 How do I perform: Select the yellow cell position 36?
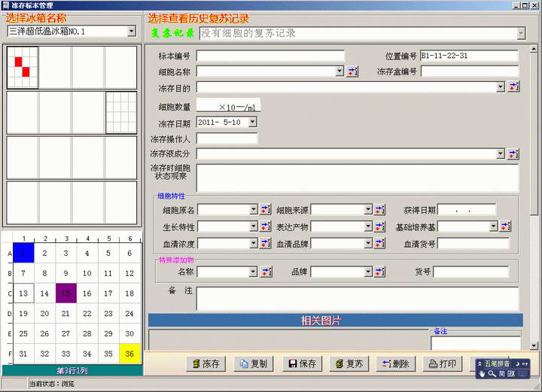129,354
